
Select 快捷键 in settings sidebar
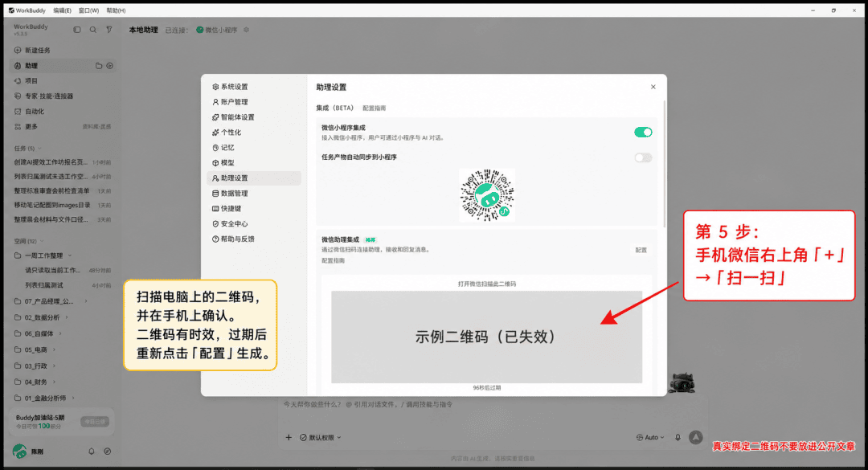tap(254, 209)
